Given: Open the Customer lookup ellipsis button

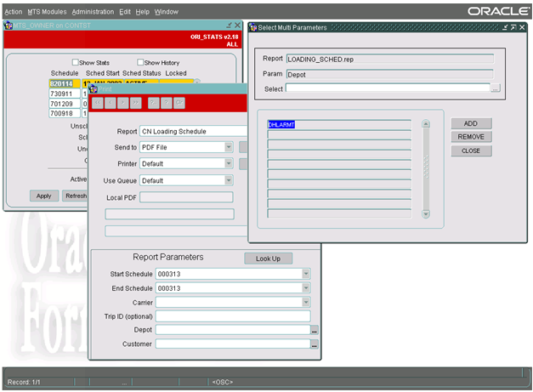Looking at the screenshot, I should point(315,344).
